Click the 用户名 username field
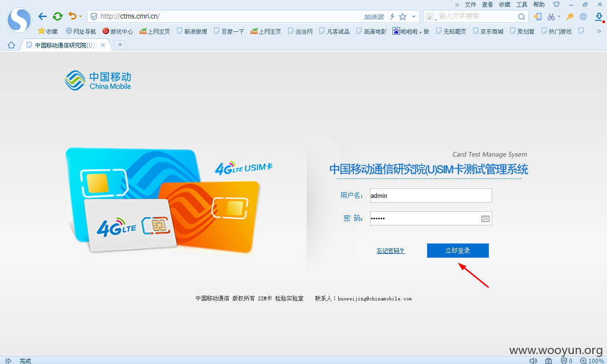Image resolution: width=607 pixels, height=364 pixels. click(x=431, y=196)
